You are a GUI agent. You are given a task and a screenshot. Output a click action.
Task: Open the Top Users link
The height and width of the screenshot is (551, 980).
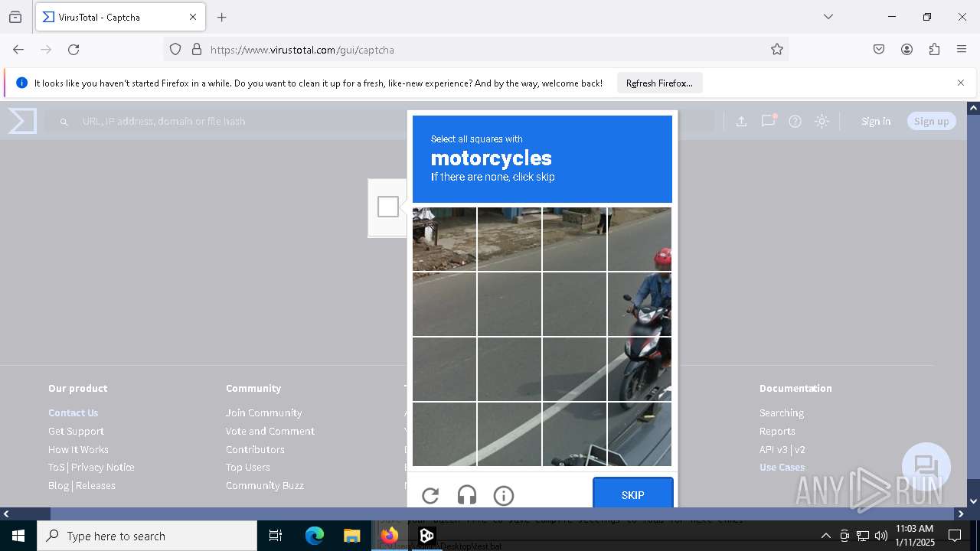pos(248,467)
